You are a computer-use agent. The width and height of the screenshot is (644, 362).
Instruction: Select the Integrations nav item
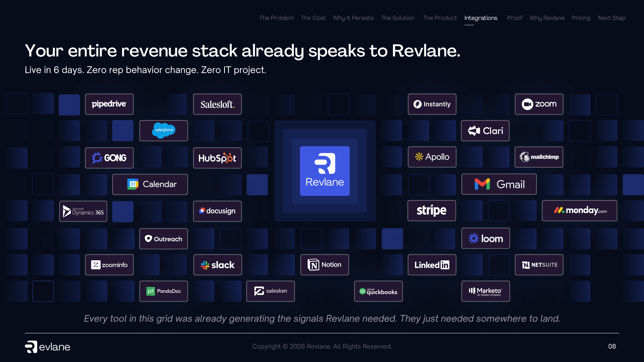[481, 18]
